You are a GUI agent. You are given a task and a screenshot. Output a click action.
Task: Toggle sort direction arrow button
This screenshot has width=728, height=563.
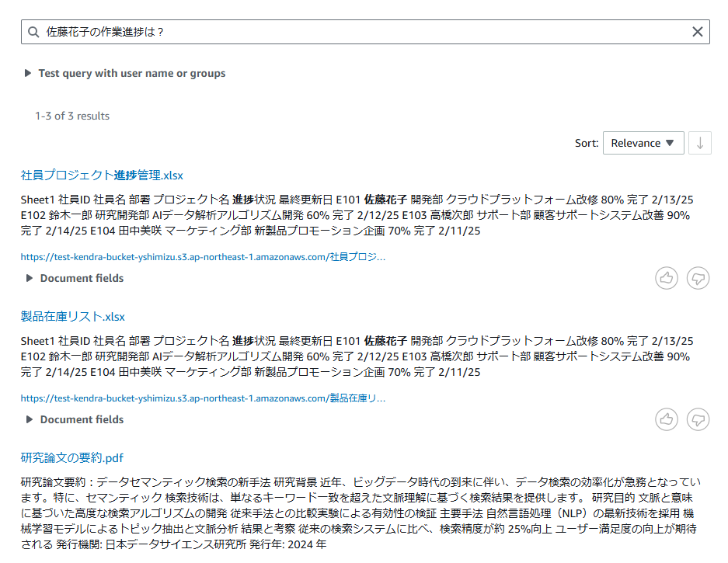pos(700,143)
